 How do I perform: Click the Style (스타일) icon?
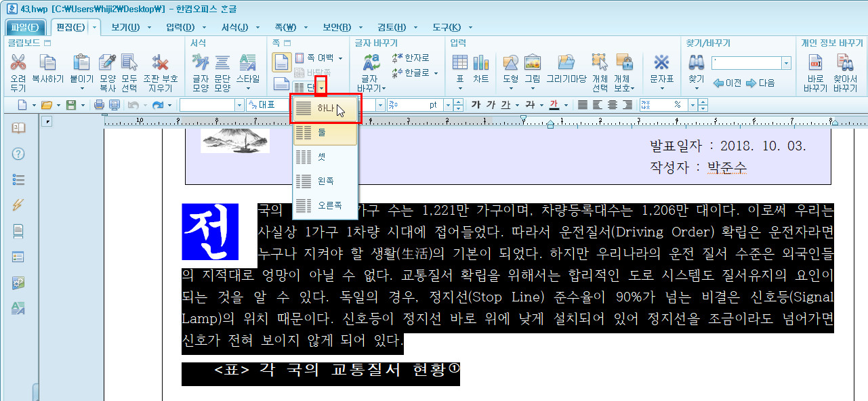tap(247, 62)
